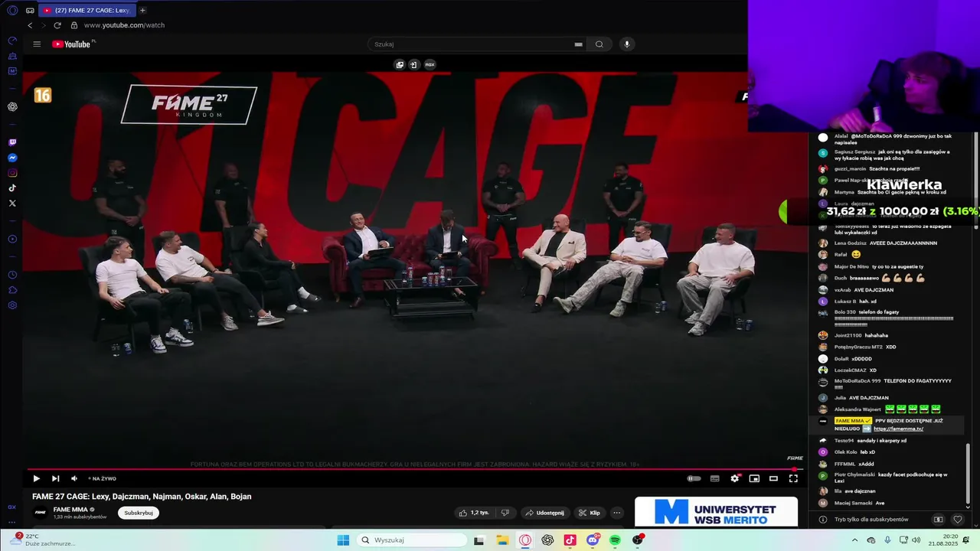Click the Uniwersytet WSB Merito ad
This screenshot has width=980, height=551.
tap(716, 512)
